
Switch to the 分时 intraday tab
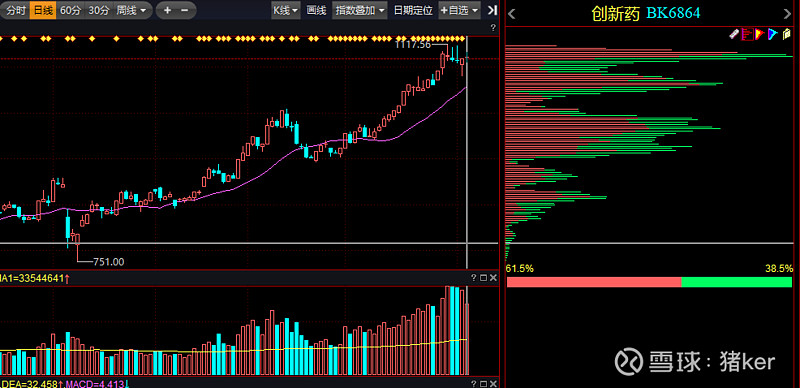coord(15,10)
